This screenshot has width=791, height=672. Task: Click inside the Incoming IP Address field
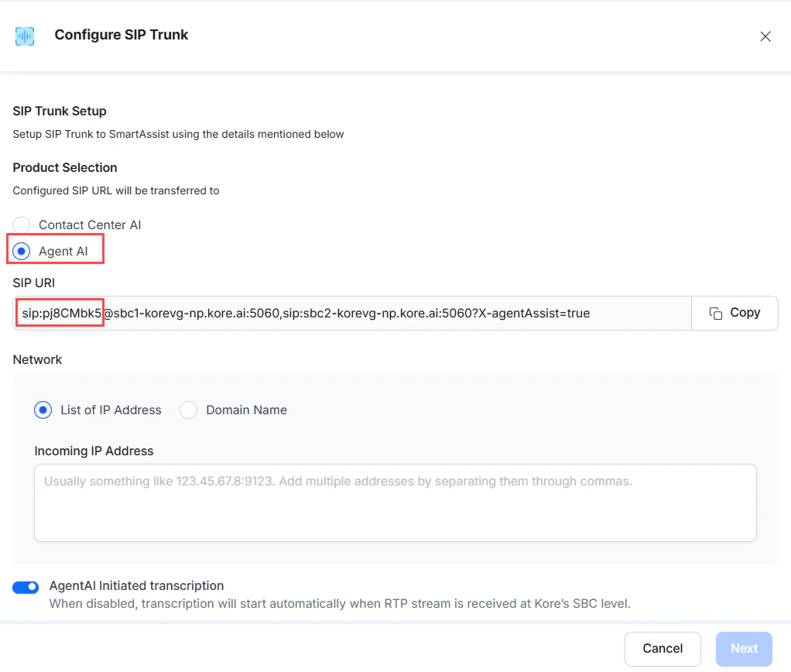coord(395,502)
